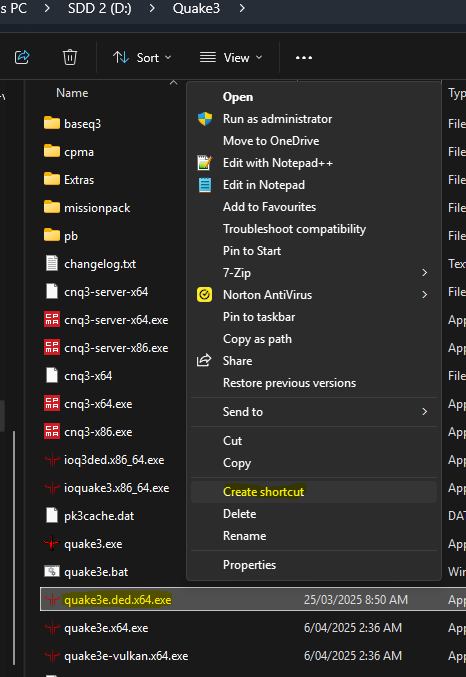The width and height of the screenshot is (466, 677).
Task: Click the ioq3ded.x86_64.exe Quake icon
Action: [x=52, y=460]
